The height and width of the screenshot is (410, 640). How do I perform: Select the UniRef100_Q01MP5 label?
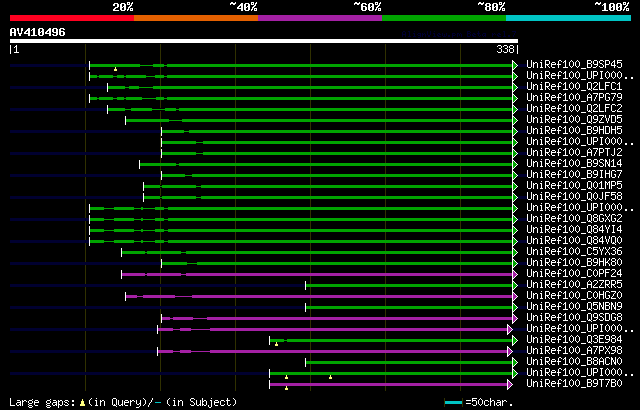point(574,186)
